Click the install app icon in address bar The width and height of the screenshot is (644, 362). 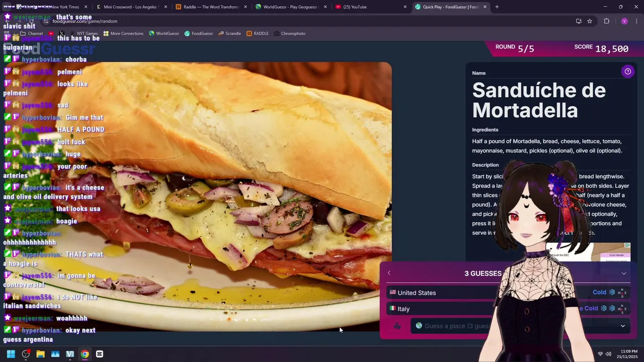pos(579,21)
